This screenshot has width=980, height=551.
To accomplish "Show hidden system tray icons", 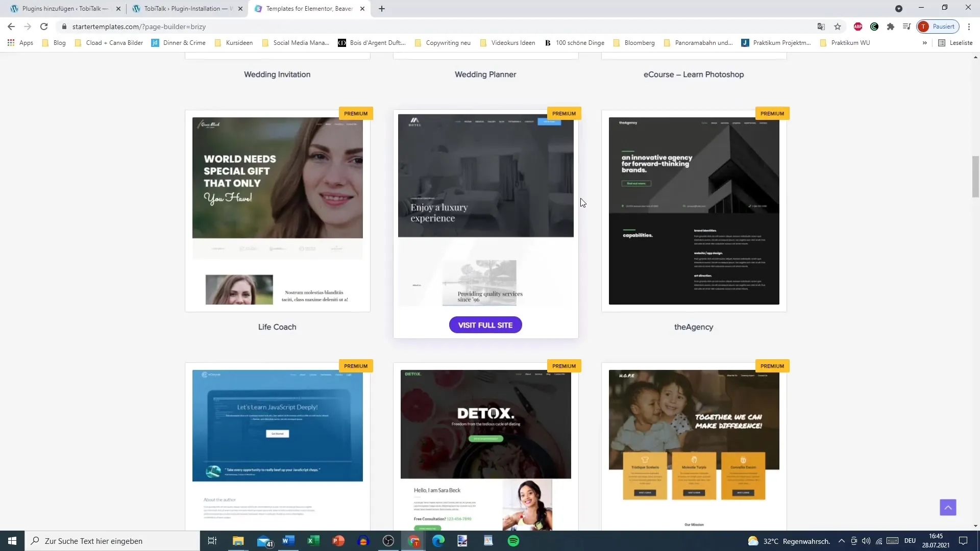I will 842,541.
